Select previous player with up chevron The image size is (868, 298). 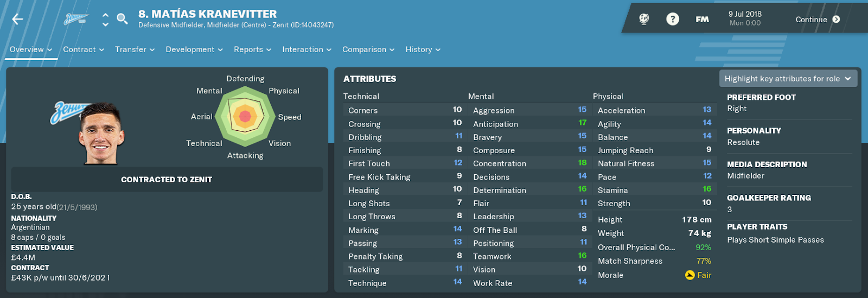pyautogui.click(x=105, y=15)
